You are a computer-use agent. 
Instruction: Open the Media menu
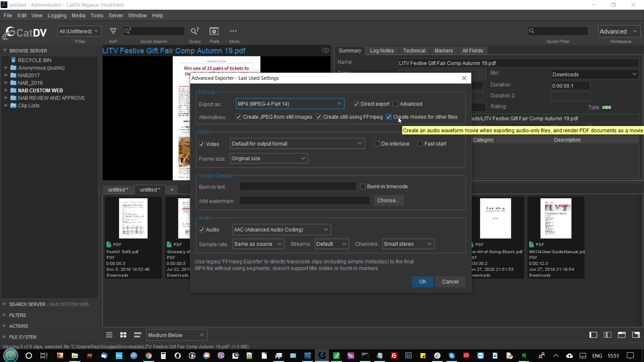[x=78, y=15]
